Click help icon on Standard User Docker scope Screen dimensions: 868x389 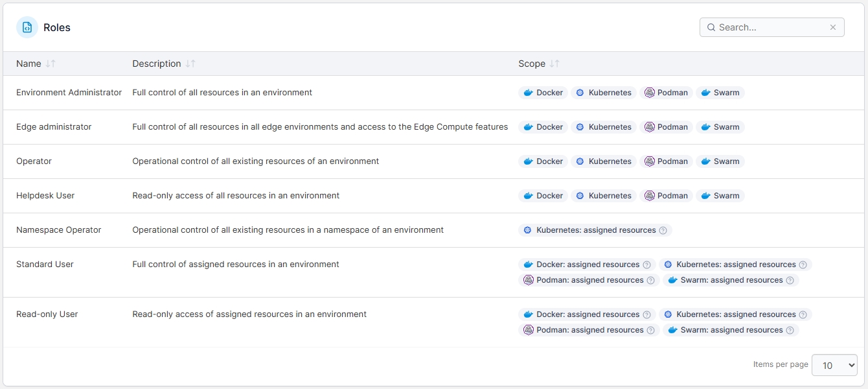point(646,265)
